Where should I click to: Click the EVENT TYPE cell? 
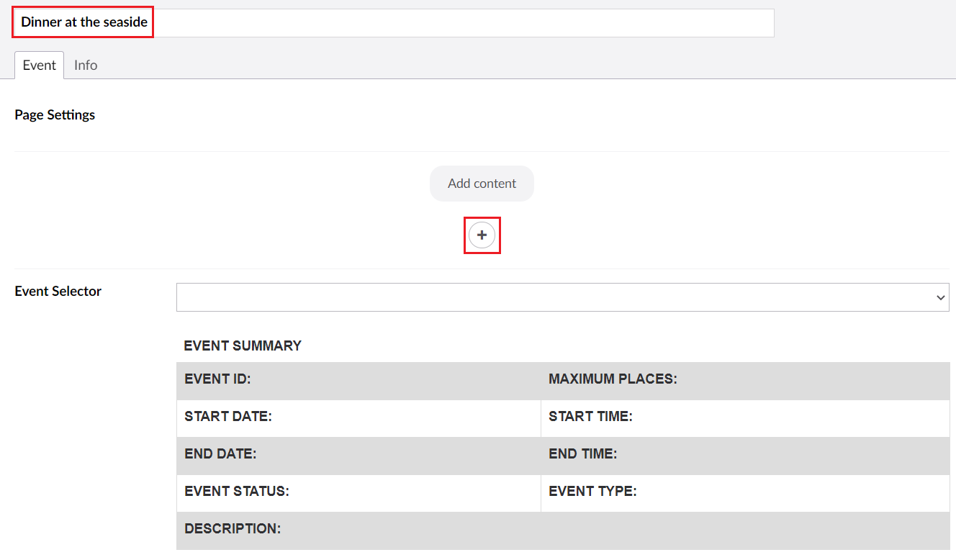click(744, 492)
